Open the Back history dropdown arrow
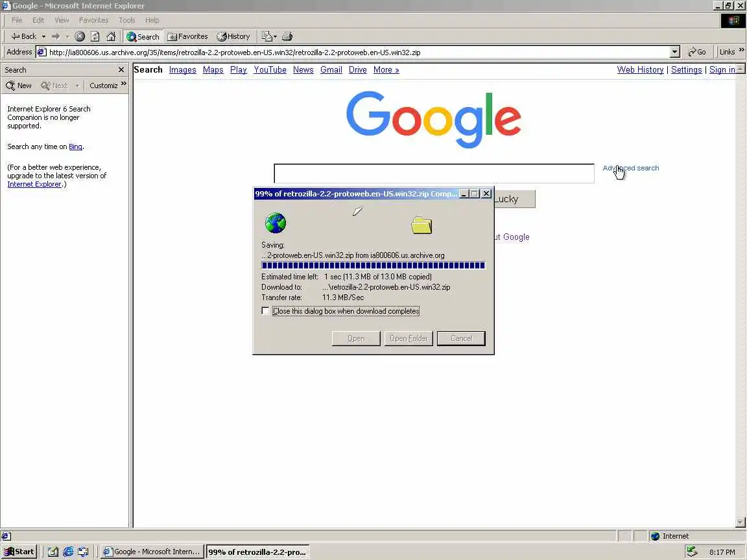747x560 pixels. [x=43, y=36]
